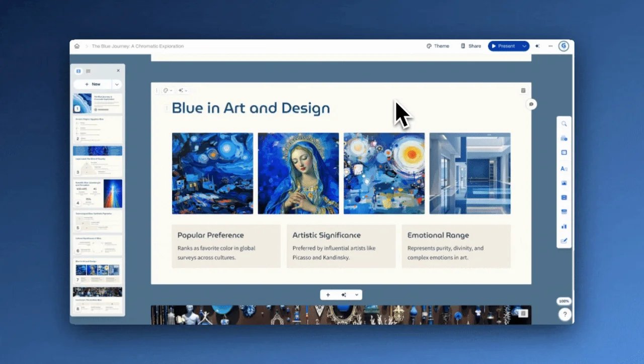This screenshot has height=364, width=644.
Task: Start the presentation with Present
Action: point(504,46)
